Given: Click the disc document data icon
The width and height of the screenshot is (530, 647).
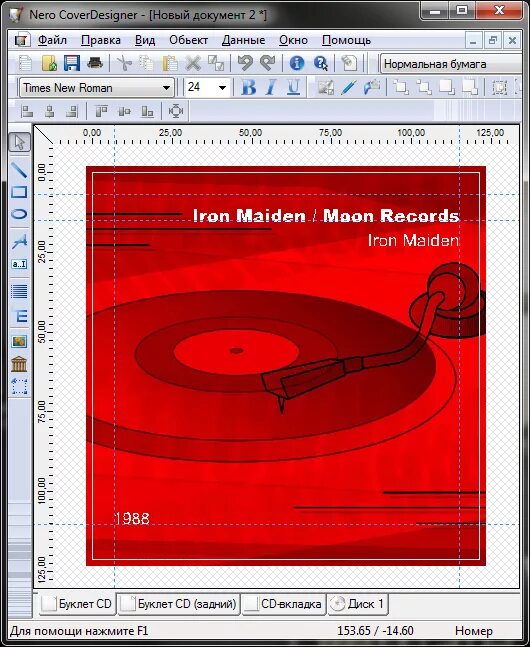Looking at the screenshot, I should click(x=349, y=64).
